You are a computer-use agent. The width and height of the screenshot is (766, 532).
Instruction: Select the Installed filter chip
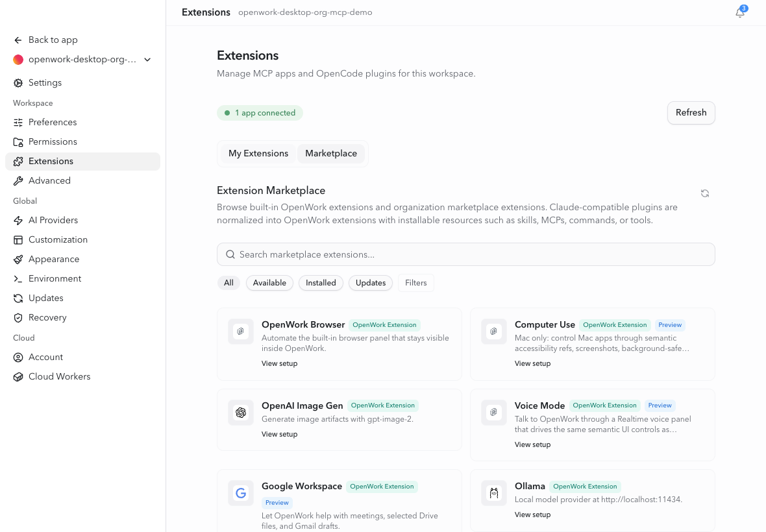point(321,283)
